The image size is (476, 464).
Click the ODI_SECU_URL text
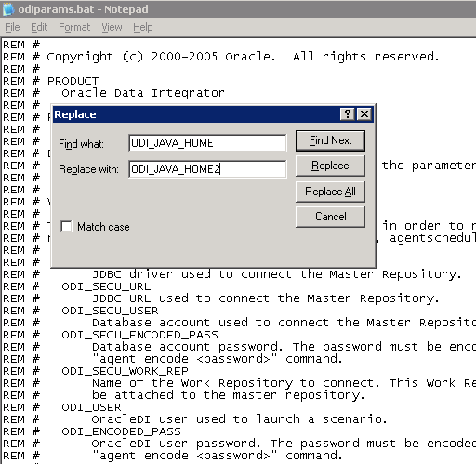pos(106,286)
